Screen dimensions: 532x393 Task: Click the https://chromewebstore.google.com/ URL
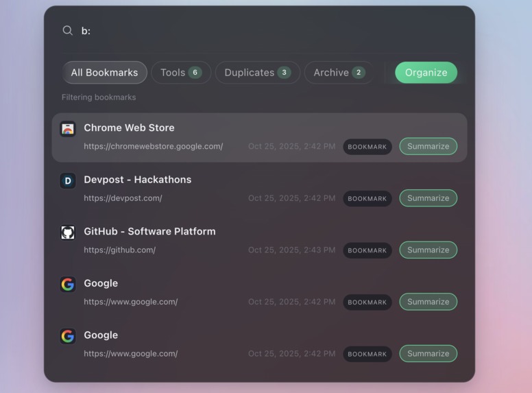point(154,146)
